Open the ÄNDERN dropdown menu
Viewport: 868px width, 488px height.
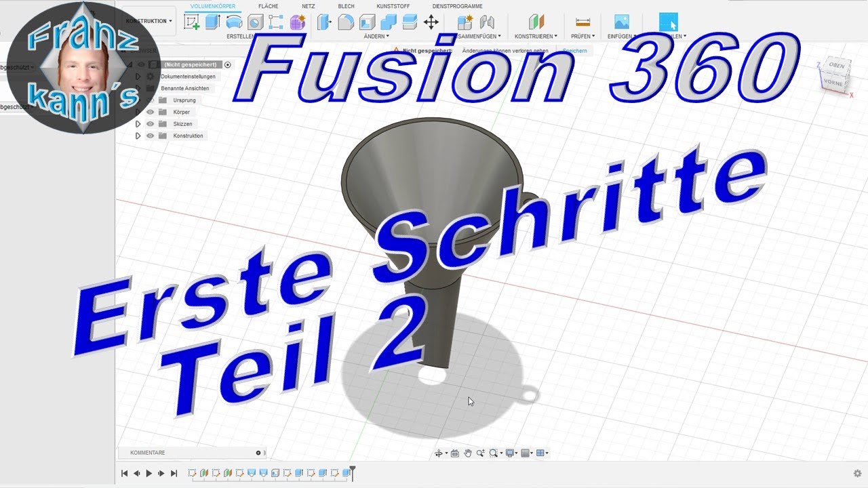pyautogui.click(x=376, y=36)
